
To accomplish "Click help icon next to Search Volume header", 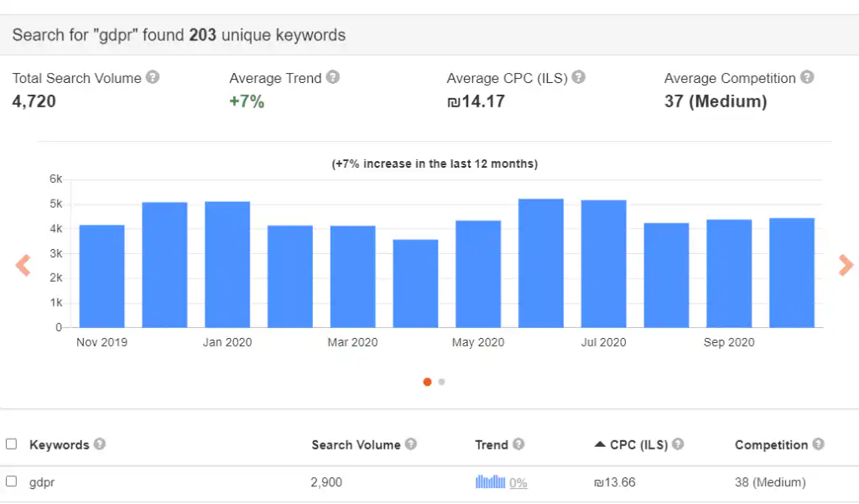I will (411, 444).
